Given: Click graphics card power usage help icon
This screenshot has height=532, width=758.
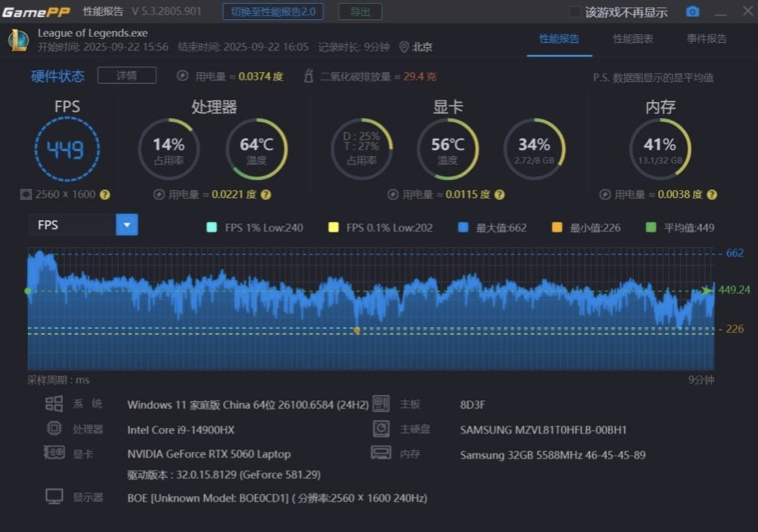Looking at the screenshot, I should click(499, 195).
